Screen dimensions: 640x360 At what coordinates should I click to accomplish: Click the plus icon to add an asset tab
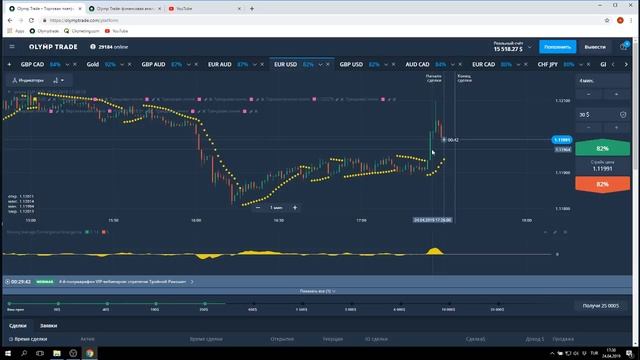(9, 64)
